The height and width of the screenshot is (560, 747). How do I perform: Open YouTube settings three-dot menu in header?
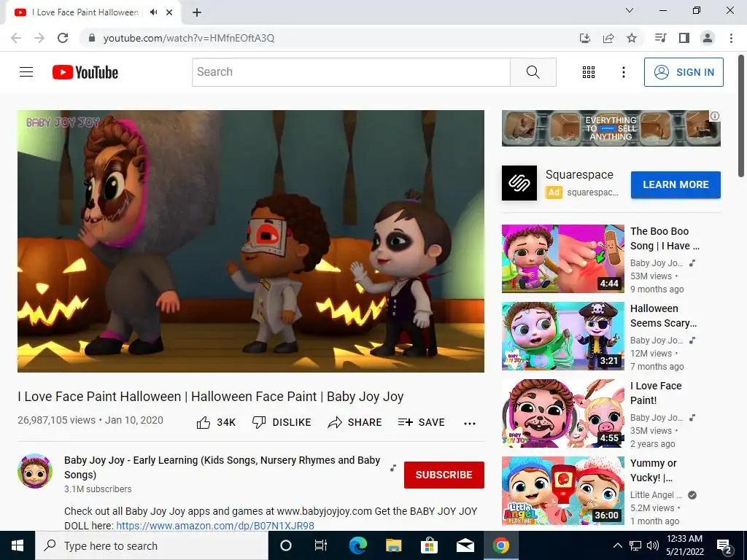click(623, 72)
